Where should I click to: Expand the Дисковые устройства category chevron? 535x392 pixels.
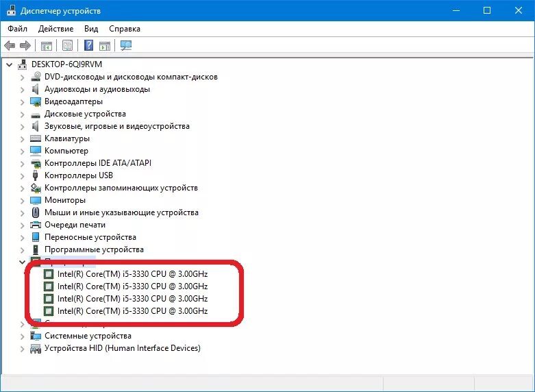22,114
